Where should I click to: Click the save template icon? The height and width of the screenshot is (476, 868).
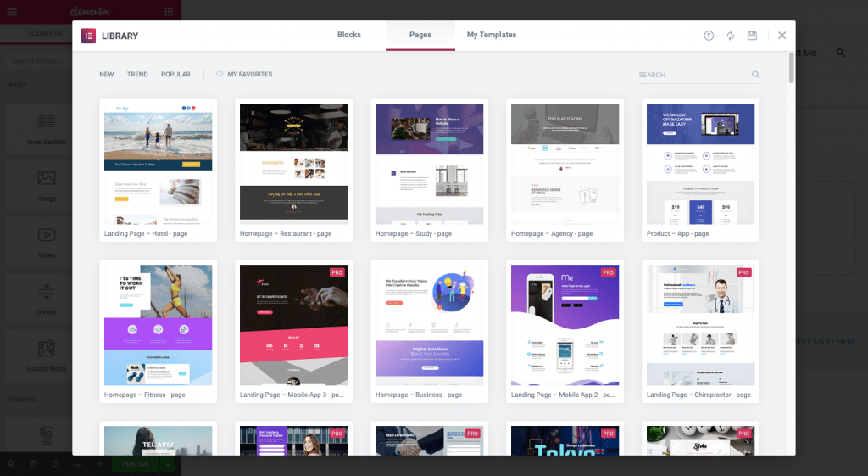coord(753,36)
